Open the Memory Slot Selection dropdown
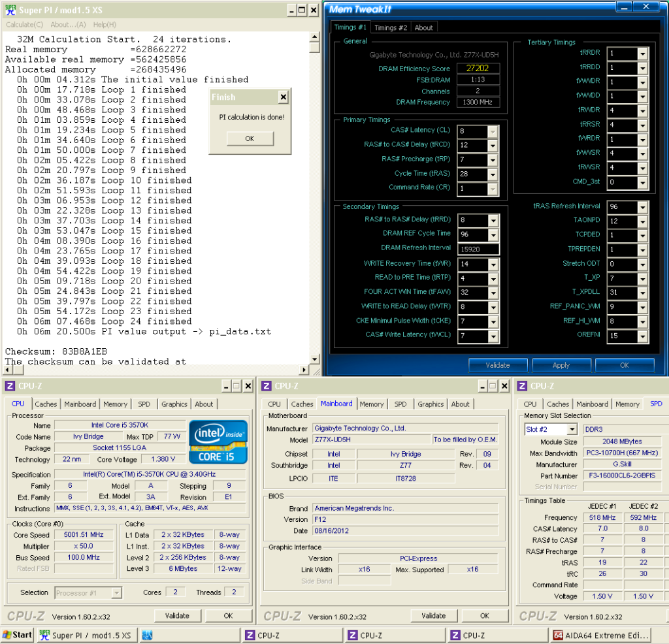This screenshot has width=669, height=644. click(572, 429)
